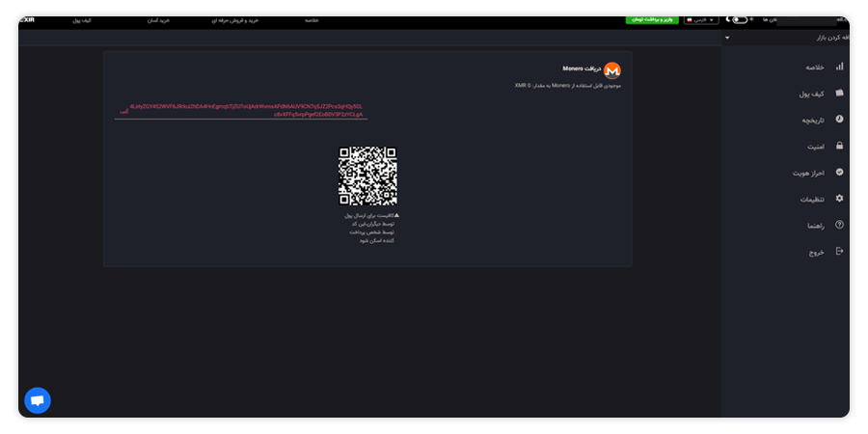The height and width of the screenshot is (434, 868).
Task: Click the XIR logo in top bar
Action: coord(27,20)
